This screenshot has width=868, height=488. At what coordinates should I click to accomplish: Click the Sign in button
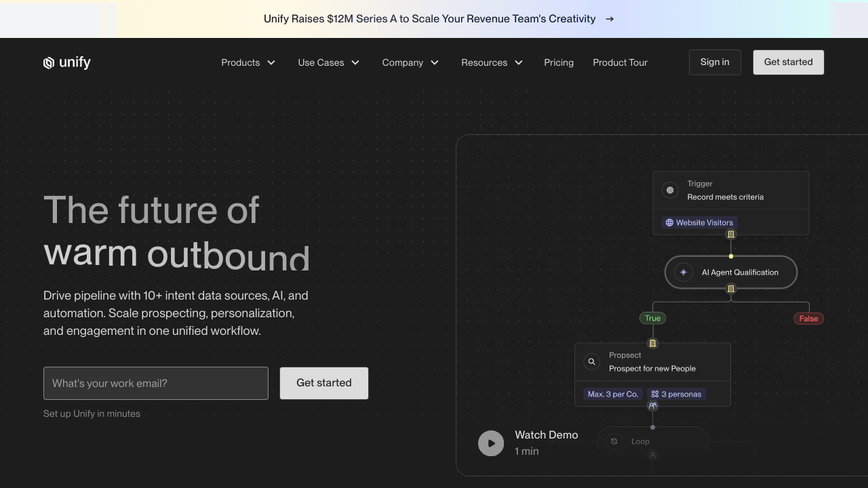point(715,62)
